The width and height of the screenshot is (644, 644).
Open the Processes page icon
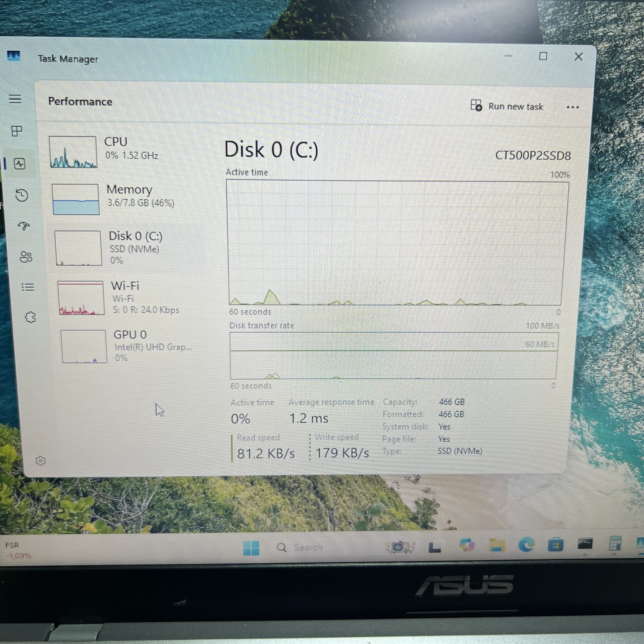(16, 131)
